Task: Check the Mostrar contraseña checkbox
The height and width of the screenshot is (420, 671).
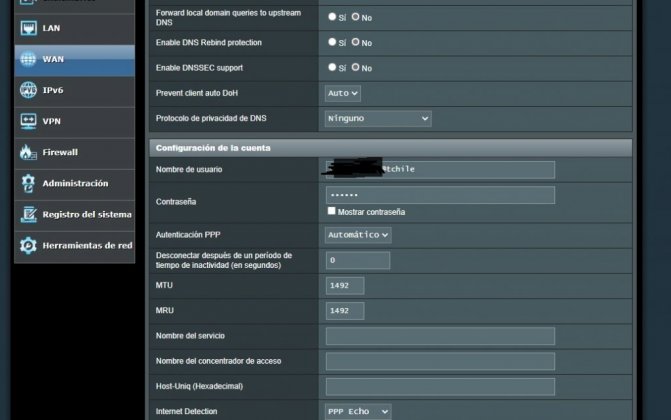Action: (332, 212)
